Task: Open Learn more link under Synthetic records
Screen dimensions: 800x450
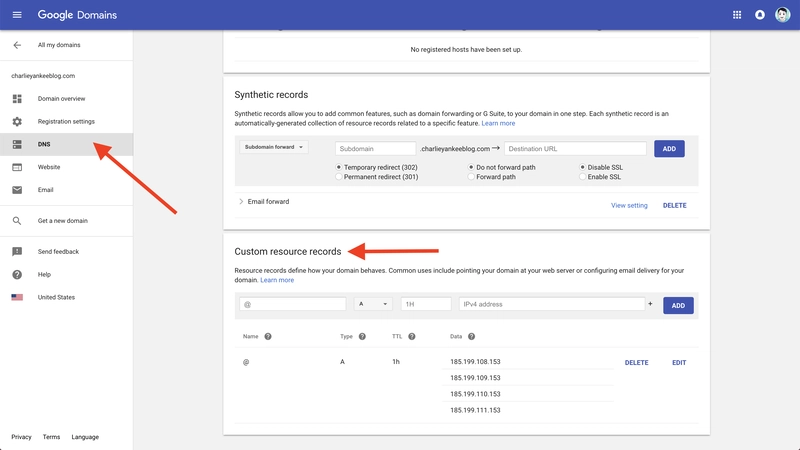Action: click(x=498, y=123)
